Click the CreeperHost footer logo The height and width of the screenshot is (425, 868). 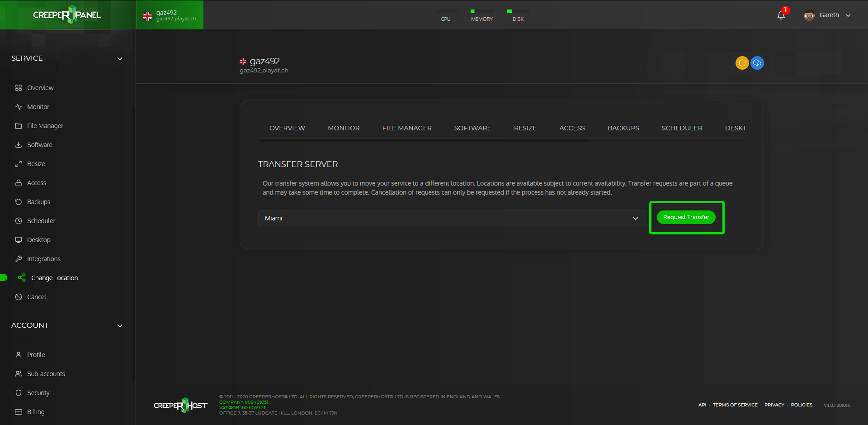pyautogui.click(x=181, y=405)
